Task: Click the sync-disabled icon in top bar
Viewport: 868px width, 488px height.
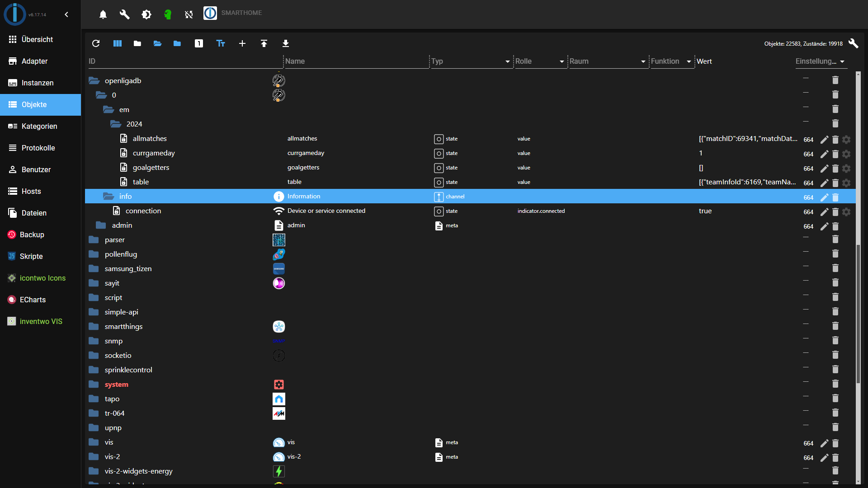Action: [189, 14]
